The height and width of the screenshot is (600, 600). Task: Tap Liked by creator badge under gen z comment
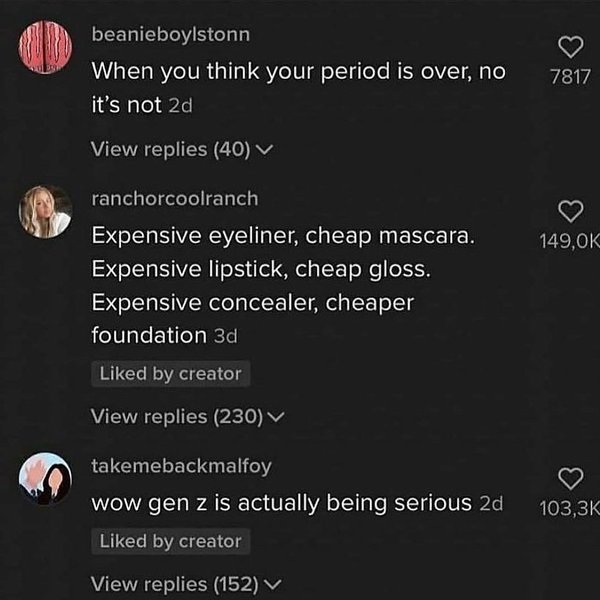click(170, 541)
